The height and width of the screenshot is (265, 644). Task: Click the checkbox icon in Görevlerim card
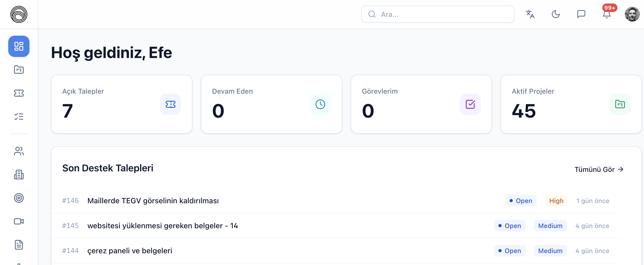pyautogui.click(x=470, y=104)
